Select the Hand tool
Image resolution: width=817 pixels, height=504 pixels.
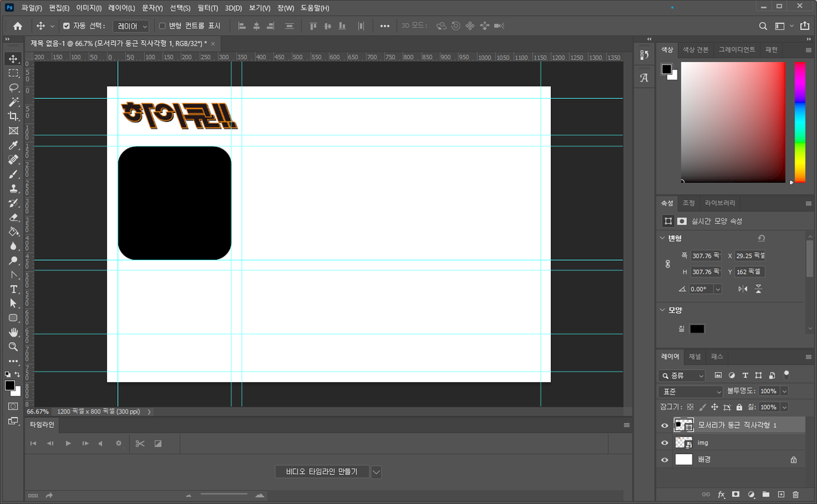click(13, 333)
